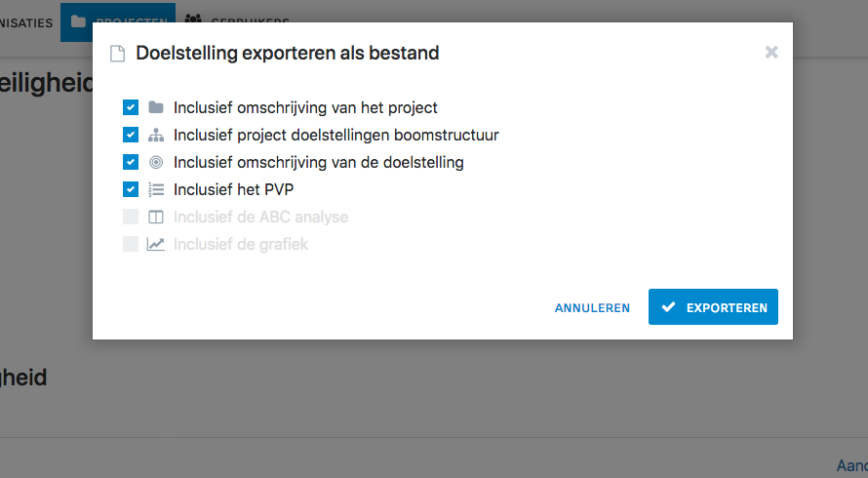Uncheck Inclusief project doelstellingen boomstructuur

131,135
